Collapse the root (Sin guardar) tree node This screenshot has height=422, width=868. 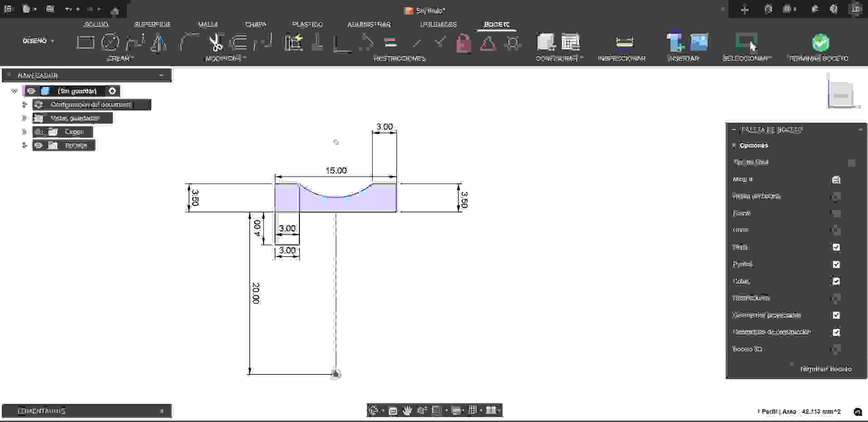click(x=14, y=91)
